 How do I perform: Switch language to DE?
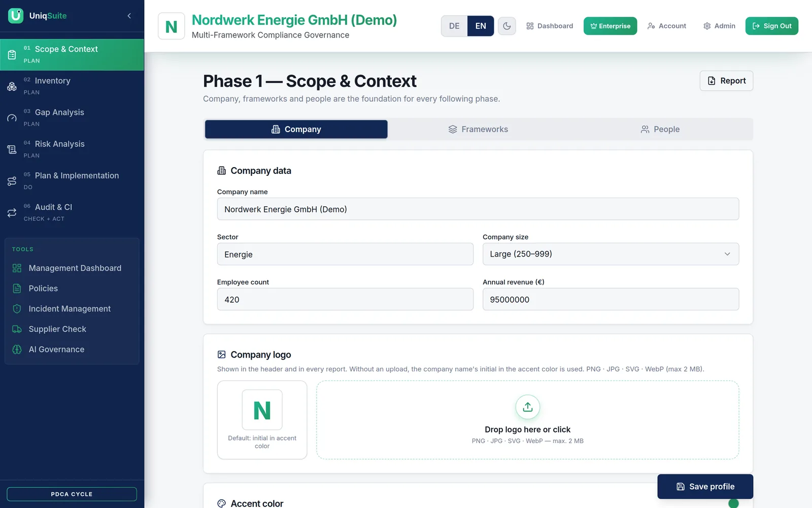pos(454,26)
